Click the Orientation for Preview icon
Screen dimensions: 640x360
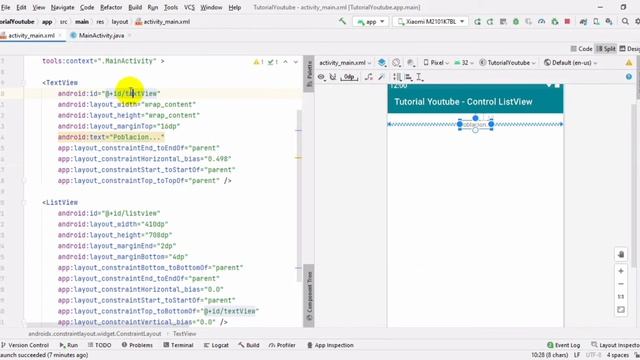click(x=396, y=62)
